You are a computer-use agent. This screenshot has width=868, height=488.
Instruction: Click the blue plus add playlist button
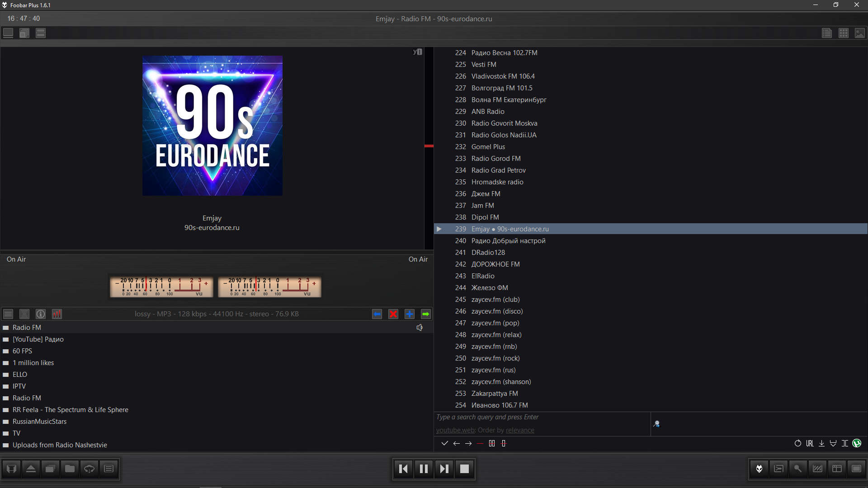coord(410,314)
